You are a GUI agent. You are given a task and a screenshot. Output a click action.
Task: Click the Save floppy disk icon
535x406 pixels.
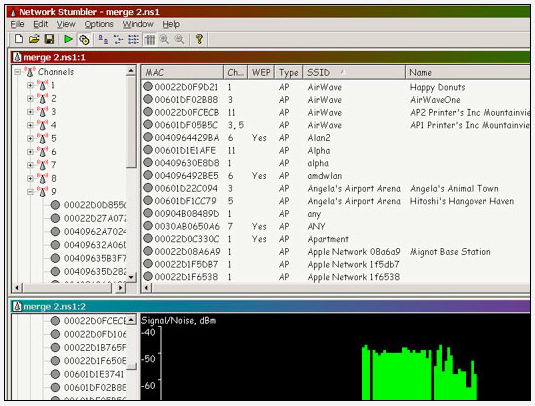click(49, 39)
